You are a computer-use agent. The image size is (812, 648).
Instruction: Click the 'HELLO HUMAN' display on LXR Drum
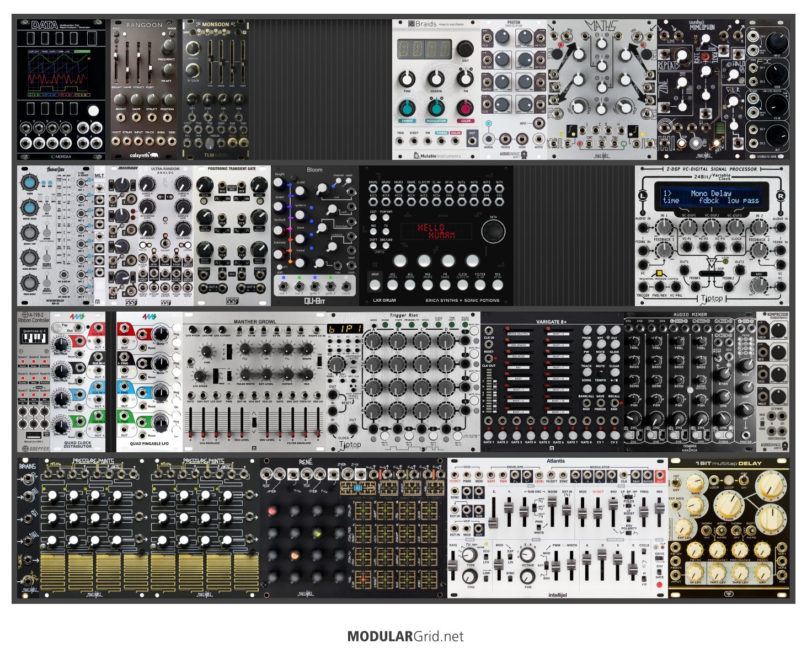click(437, 231)
